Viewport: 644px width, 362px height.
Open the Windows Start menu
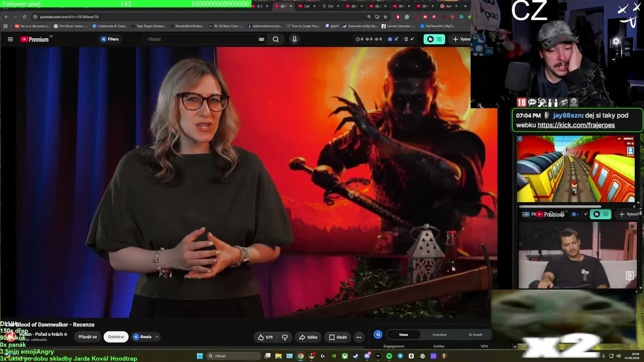(x=200, y=356)
